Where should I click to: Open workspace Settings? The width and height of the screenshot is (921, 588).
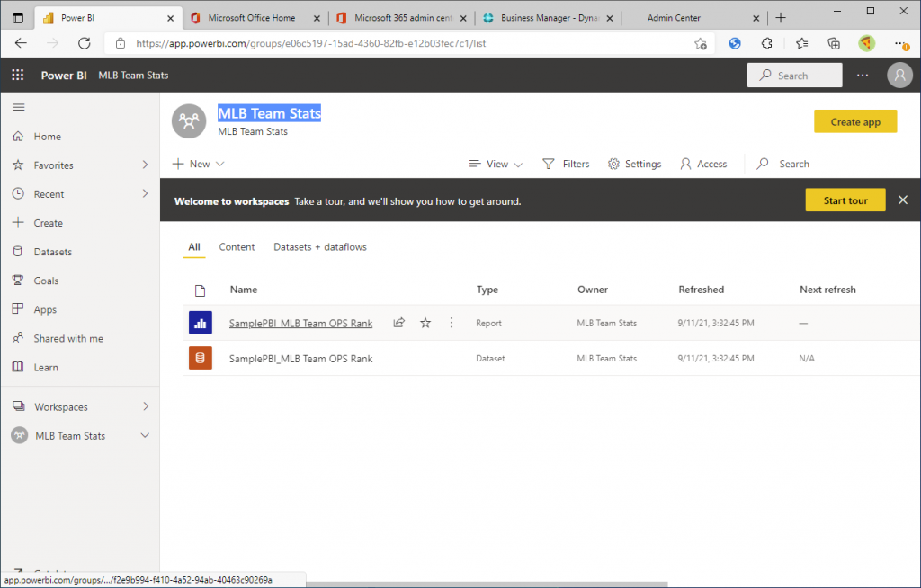point(634,164)
